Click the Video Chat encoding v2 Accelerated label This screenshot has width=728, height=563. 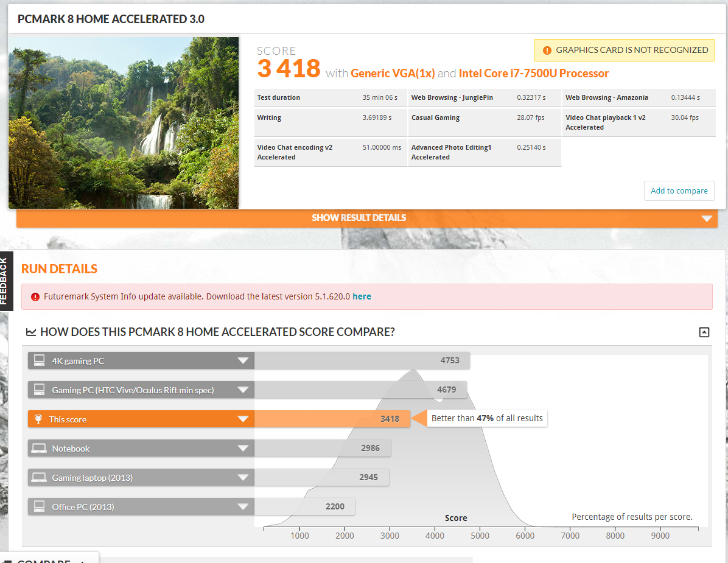coord(295,152)
